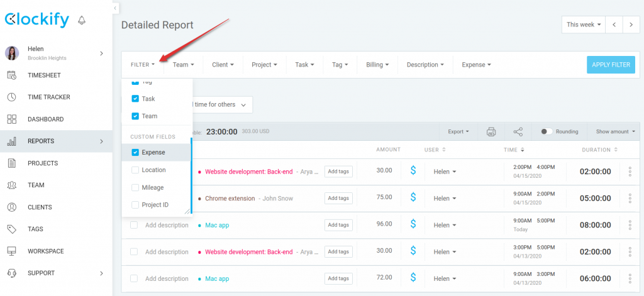Viewport: 644px width, 296px height.
Task: Select the 06:00:00 Mac app entry checkbox
Action: click(134, 278)
